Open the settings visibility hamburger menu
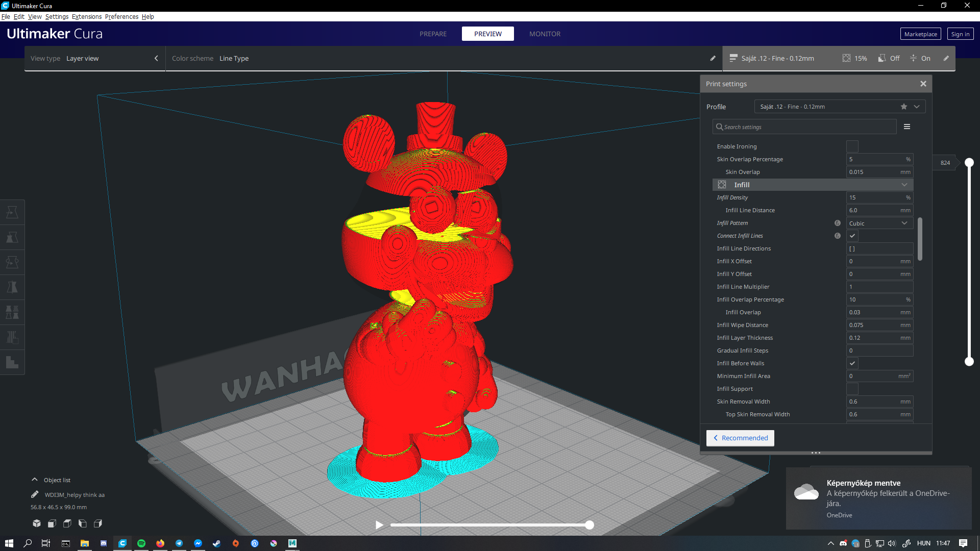Screen dimensions: 980x551 (907, 127)
